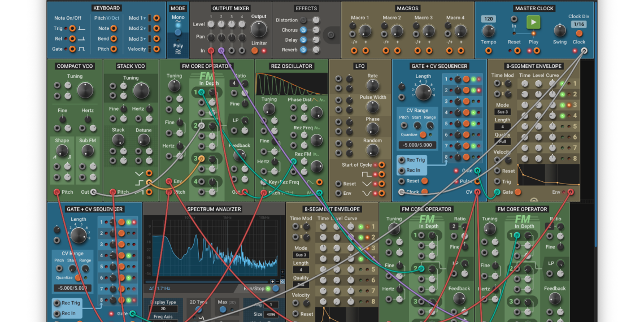Open the Clock Div 1/16 selector
This screenshot has height=322, width=644.
click(x=578, y=24)
